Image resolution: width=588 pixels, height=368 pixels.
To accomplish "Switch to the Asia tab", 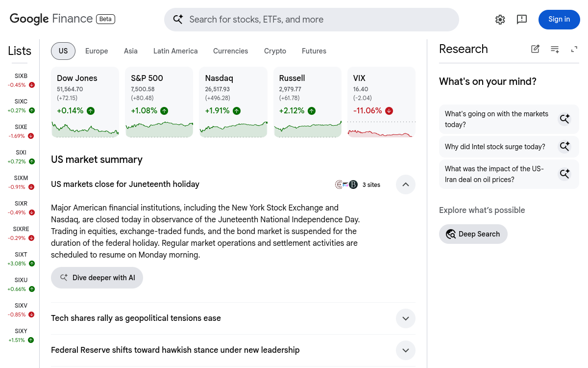I will coord(131,51).
